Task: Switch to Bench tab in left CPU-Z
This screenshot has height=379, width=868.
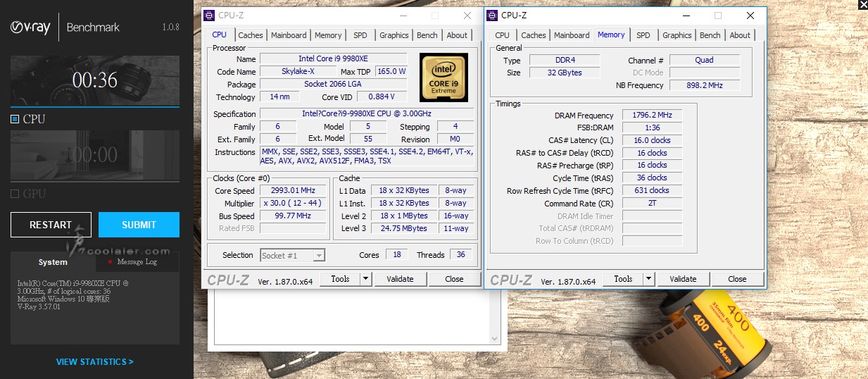Action: (427, 35)
